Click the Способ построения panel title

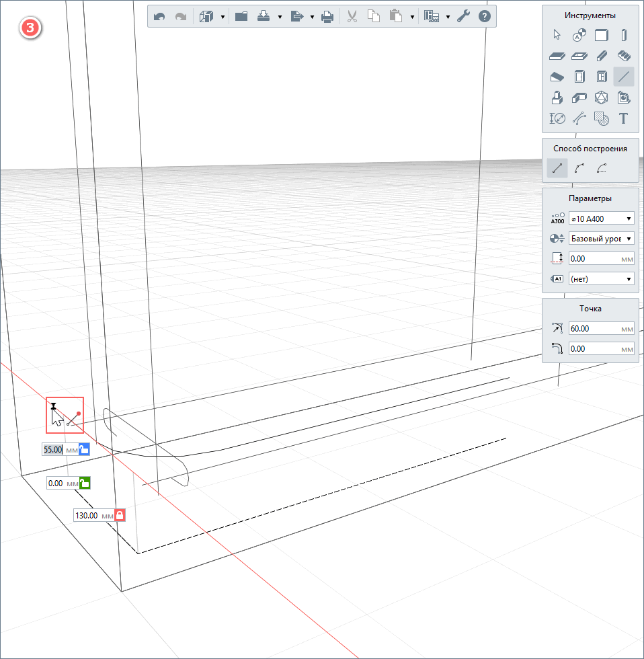click(590, 149)
